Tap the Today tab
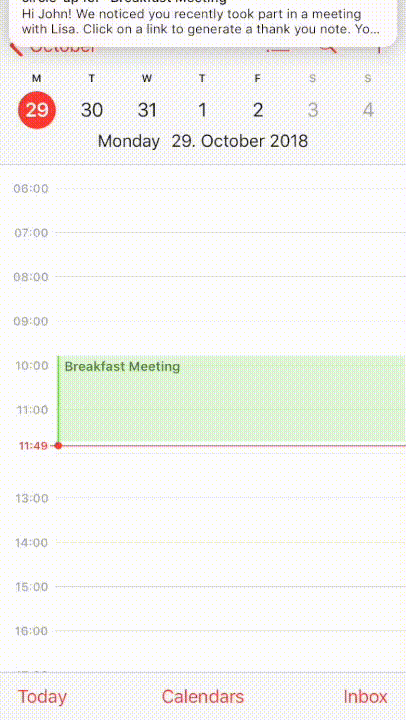This screenshot has height=720, width=406. [x=42, y=697]
